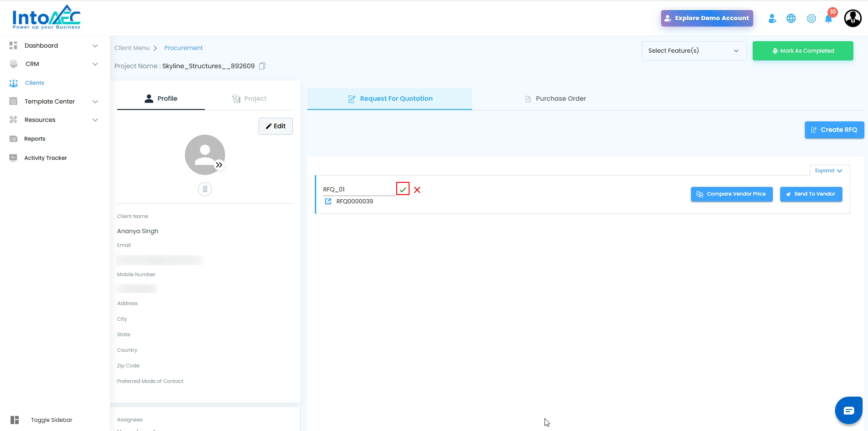This screenshot has width=868, height=431.
Task: Expand the Template Center chevron
Action: click(x=95, y=102)
